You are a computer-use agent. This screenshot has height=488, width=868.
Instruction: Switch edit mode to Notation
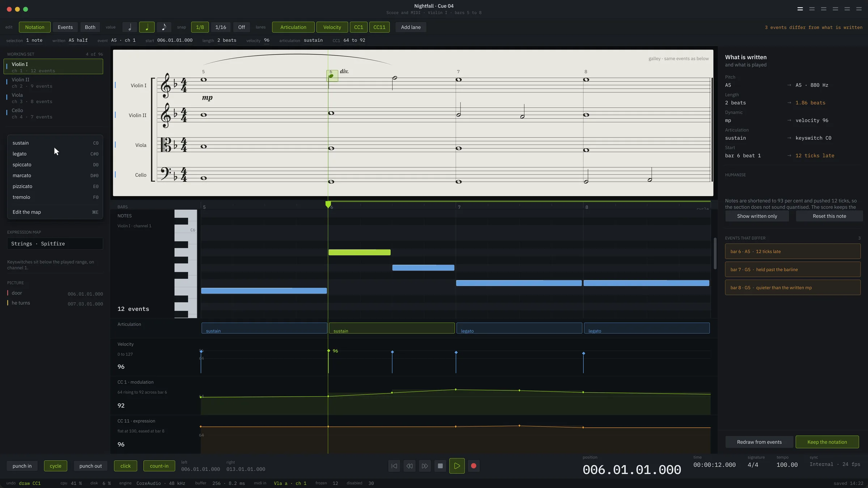(35, 27)
